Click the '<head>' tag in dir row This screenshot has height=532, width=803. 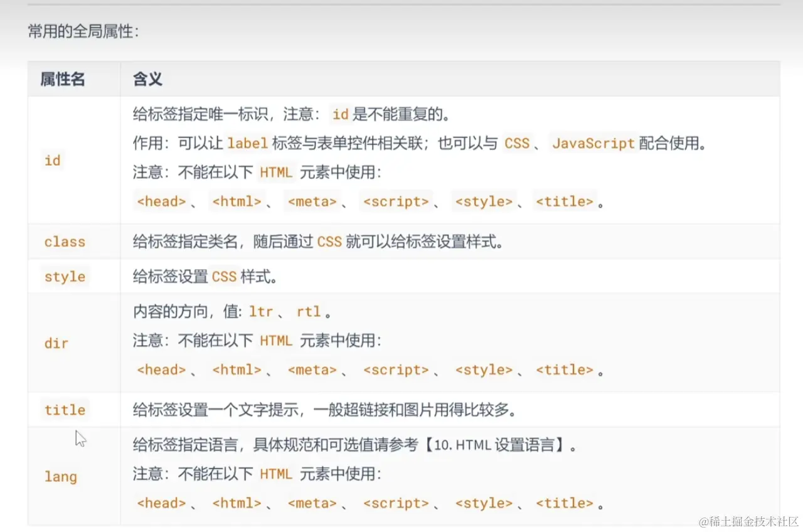(x=161, y=370)
